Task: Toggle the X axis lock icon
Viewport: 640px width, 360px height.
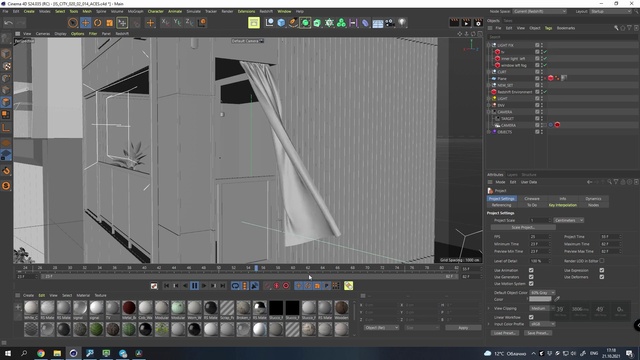Action: (x=165, y=22)
